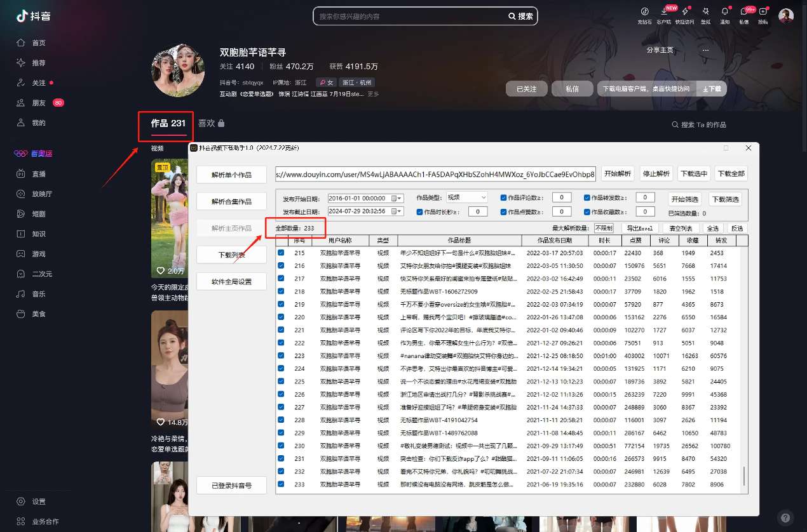The image size is (807, 532).
Task: Open the 作品类型 video type dropdown
Action: tap(467, 197)
